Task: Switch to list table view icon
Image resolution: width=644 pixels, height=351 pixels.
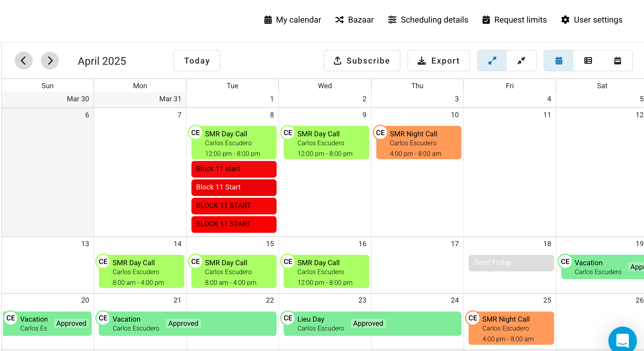Action: (x=588, y=61)
